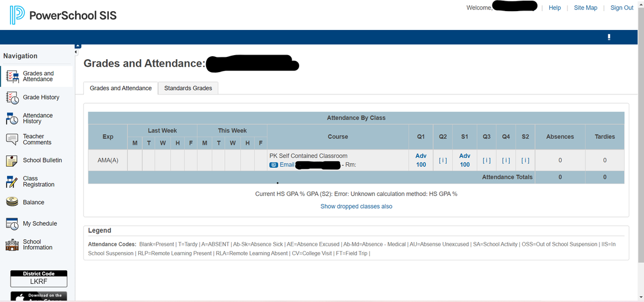
Task: Open the Grades and Attendance sidebar icon
Action: pos(12,77)
